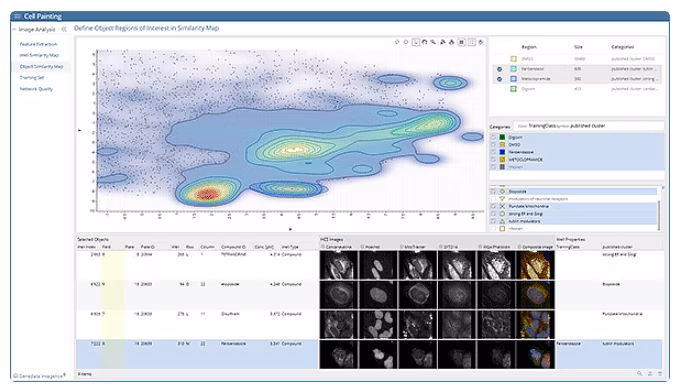Viewport: 674px width, 386px height.
Task: Sort by the Region column header
Action: (x=529, y=47)
